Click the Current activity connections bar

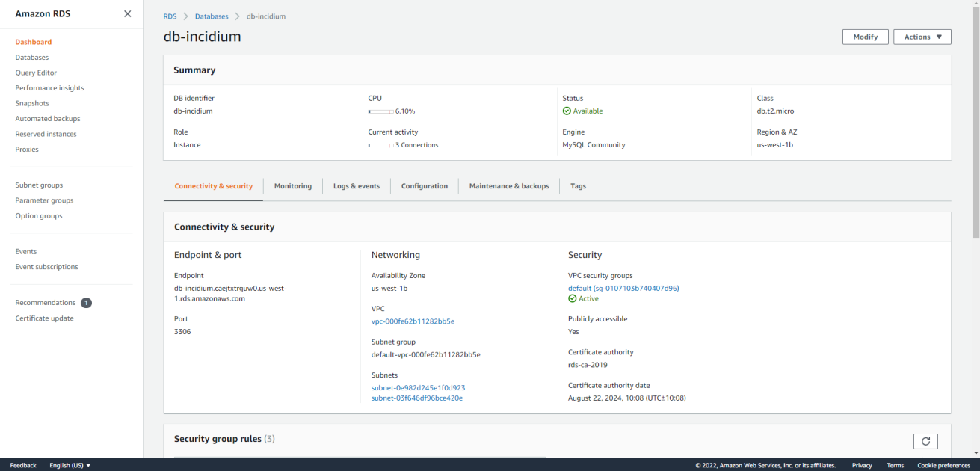click(x=380, y=145)
